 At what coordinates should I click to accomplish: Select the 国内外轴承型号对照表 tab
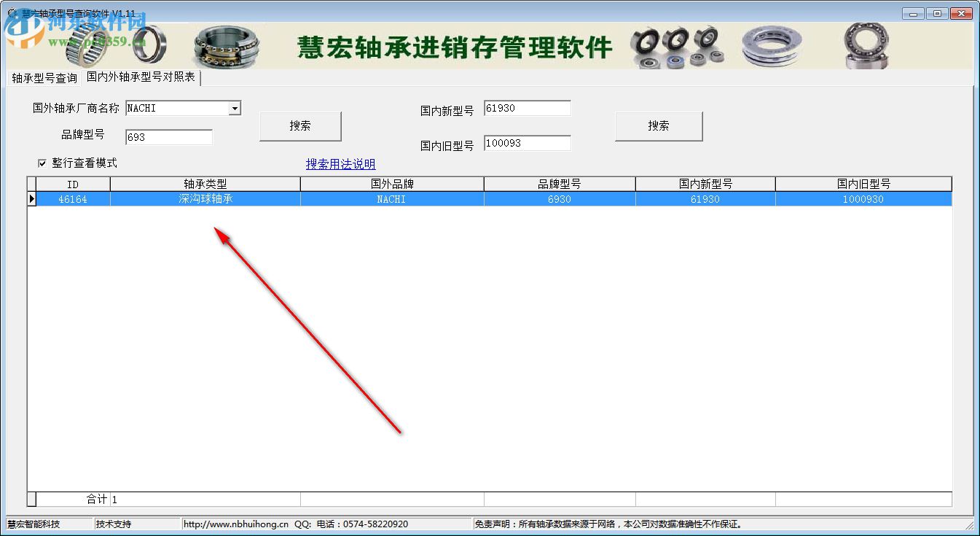coord(141,77)
